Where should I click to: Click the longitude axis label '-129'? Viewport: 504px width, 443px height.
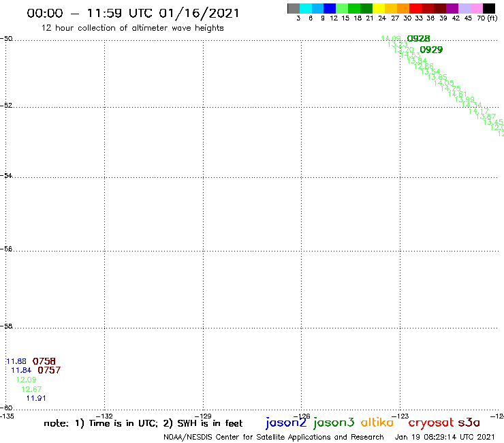click(x=203, y=416)
